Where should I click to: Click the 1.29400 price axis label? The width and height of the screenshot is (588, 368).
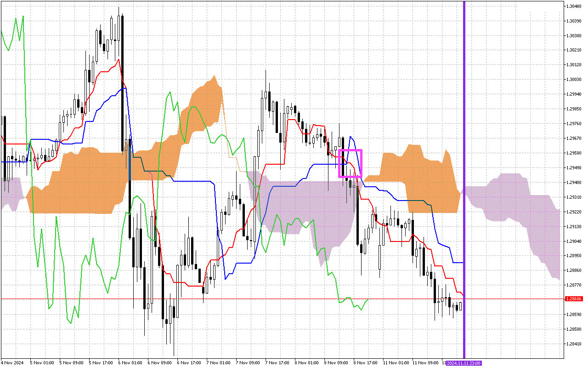click(x=573, y=183)
